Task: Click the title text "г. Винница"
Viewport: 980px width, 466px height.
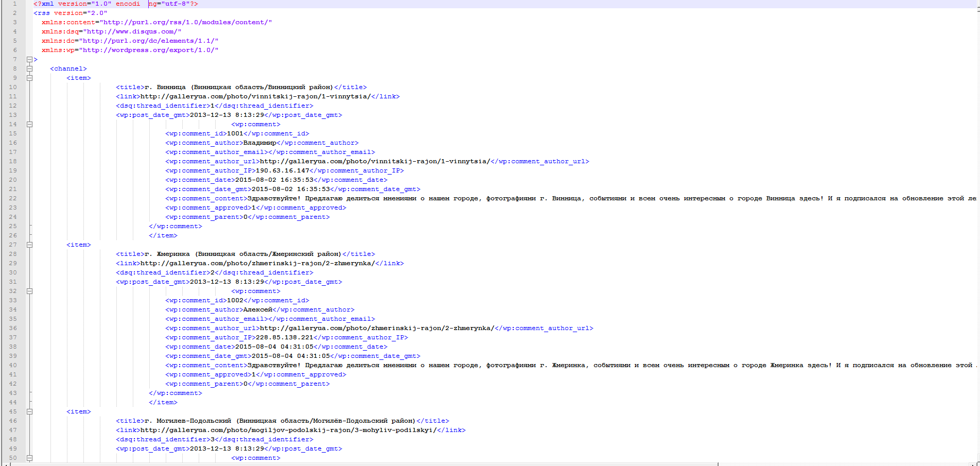Action: (x=165, y=87)
